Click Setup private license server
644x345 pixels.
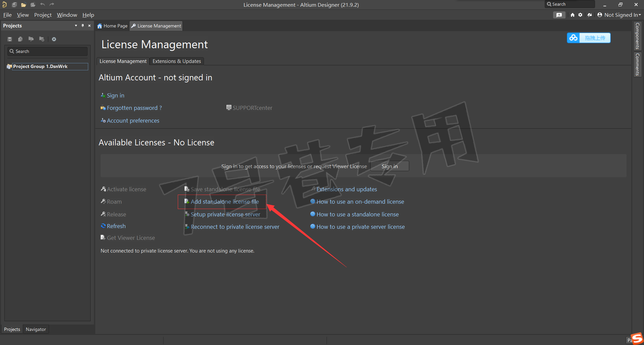[x=225, y=214]
